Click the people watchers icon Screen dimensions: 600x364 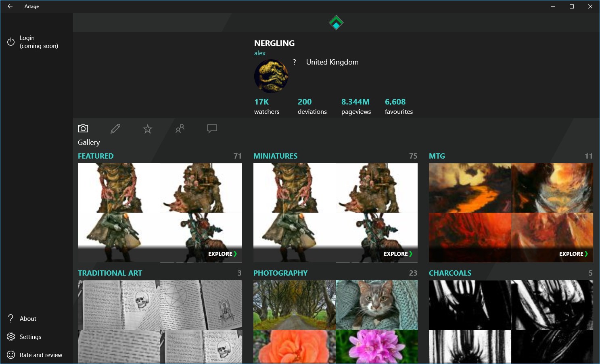point(180,129)
